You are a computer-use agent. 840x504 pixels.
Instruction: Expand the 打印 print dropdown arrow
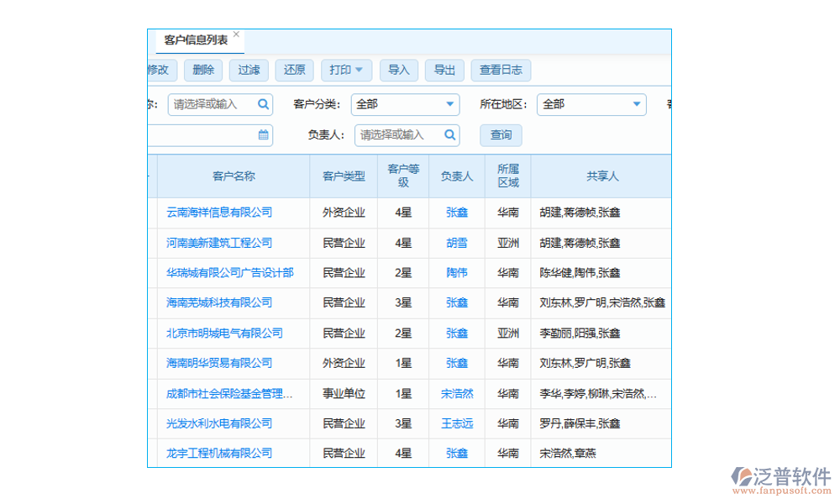click(x=358, y=70)
